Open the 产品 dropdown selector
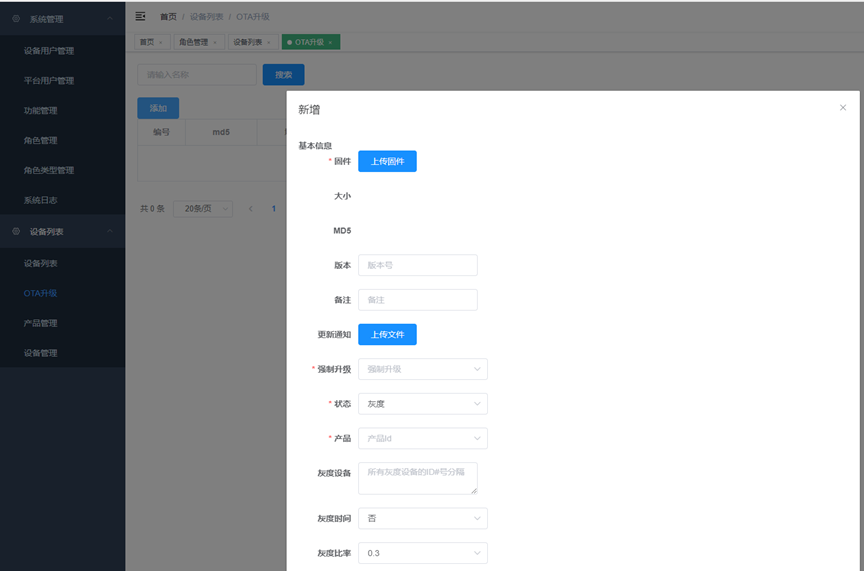 coord(423,439)
